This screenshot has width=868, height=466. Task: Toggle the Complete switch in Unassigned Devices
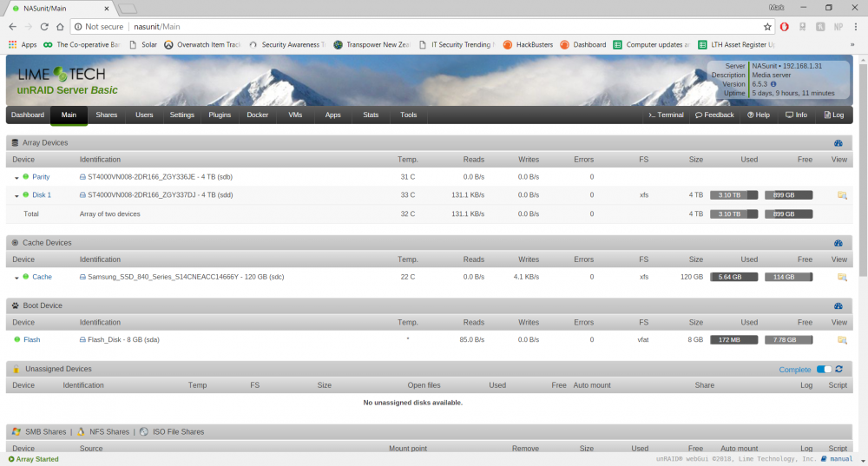[824, 369]
